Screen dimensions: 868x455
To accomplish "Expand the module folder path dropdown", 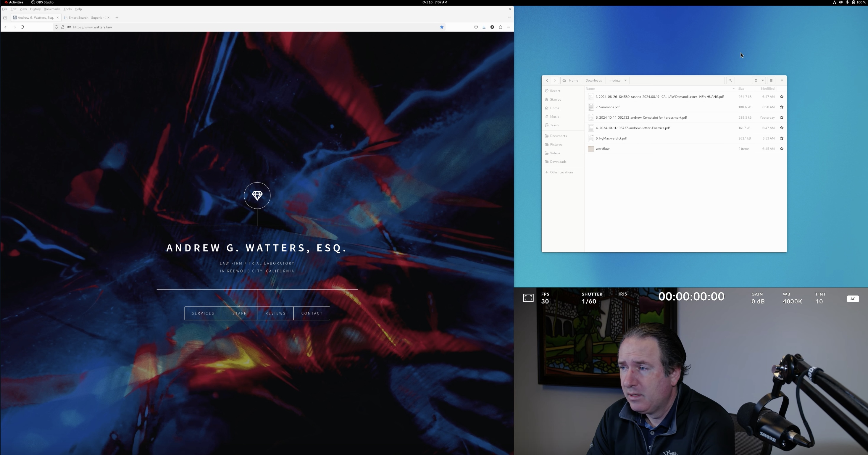I will point(625,80).
